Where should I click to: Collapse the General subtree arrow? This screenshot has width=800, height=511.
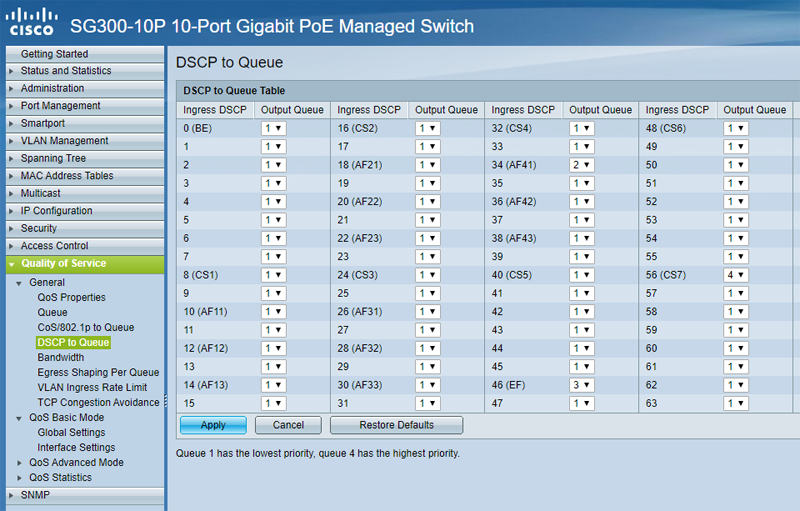point(19,283)
